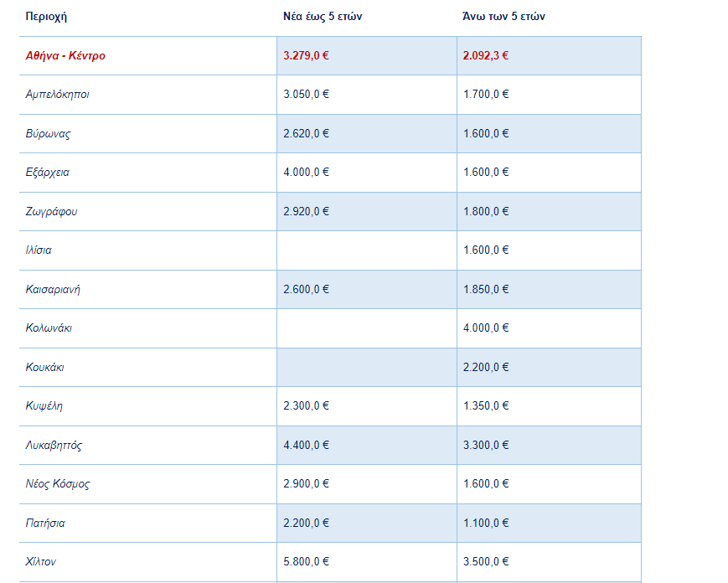
Task: Click the Άνω των 5 ετών header
Action: coord(504,17)
